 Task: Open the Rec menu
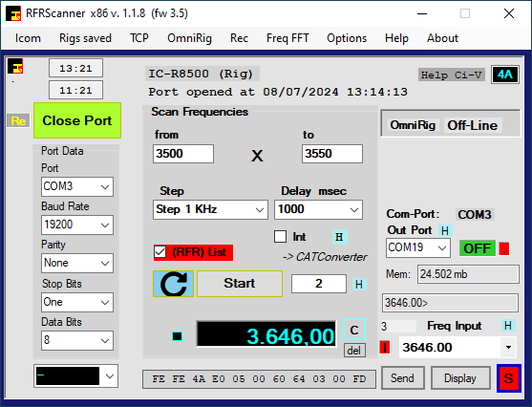[x=239, y=38]
